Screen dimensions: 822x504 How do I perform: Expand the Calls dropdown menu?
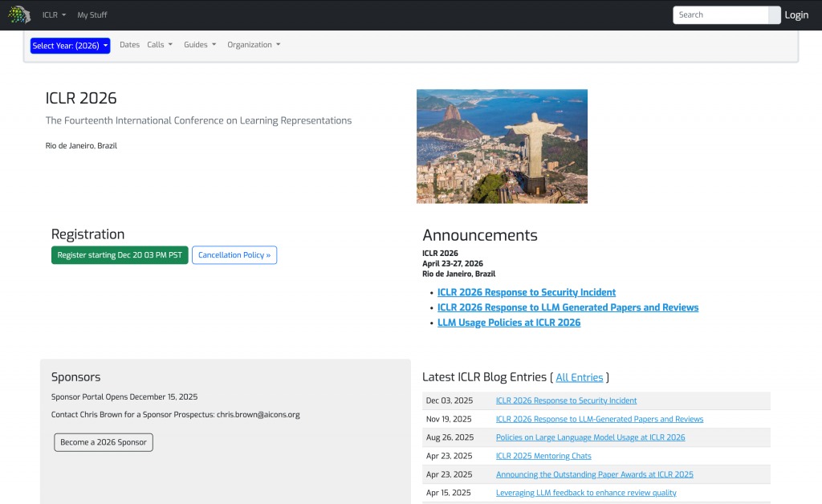click(x=160, y=45)
